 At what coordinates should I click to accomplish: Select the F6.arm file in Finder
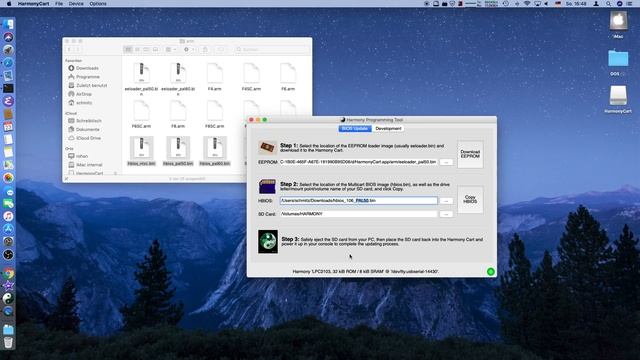(288, 77)
